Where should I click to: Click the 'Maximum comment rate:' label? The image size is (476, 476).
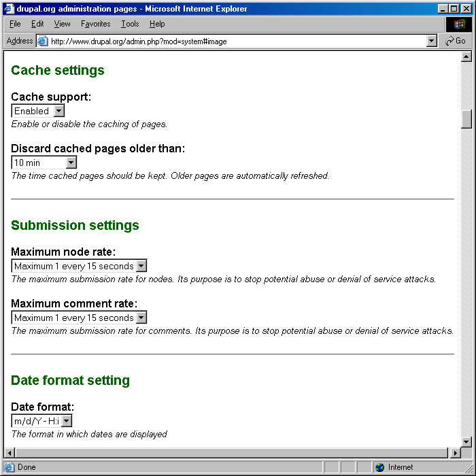(74, 303)
